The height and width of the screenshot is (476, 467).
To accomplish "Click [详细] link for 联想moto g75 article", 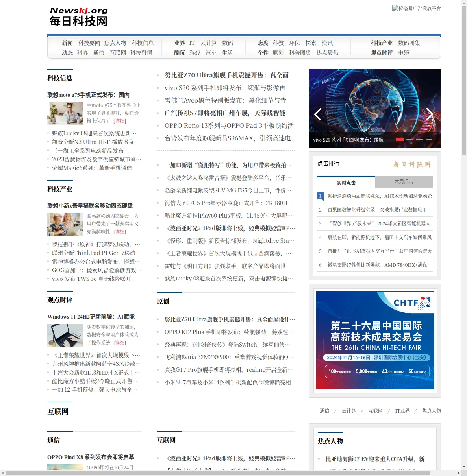I will click(x=120, y=121).
